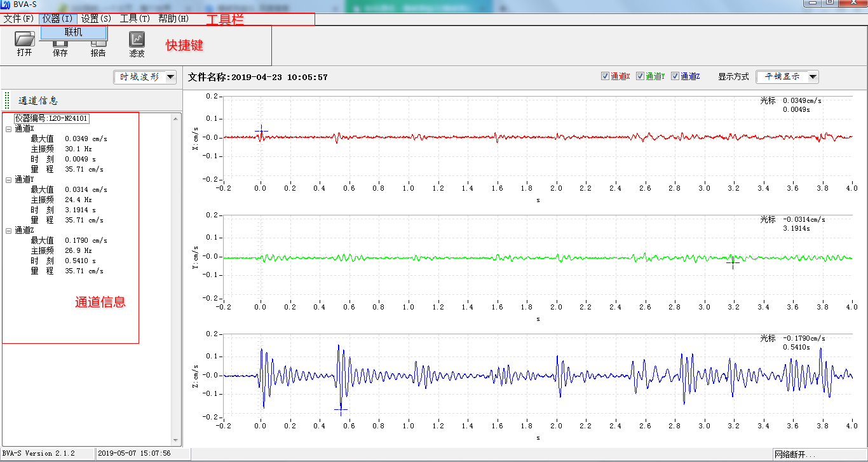
Task: Select the 仪器编号:L20-N24101 tree item
Action: [51, 118]
